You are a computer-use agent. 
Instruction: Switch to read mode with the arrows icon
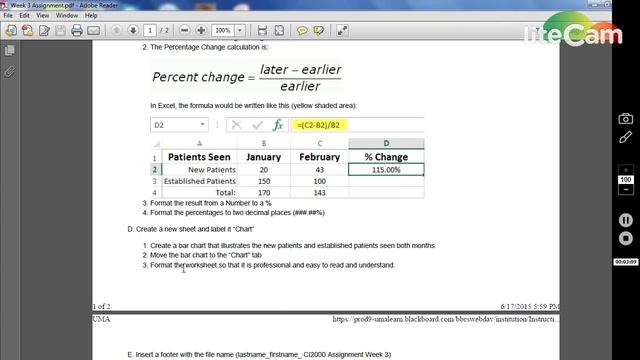tap(342, 31)
